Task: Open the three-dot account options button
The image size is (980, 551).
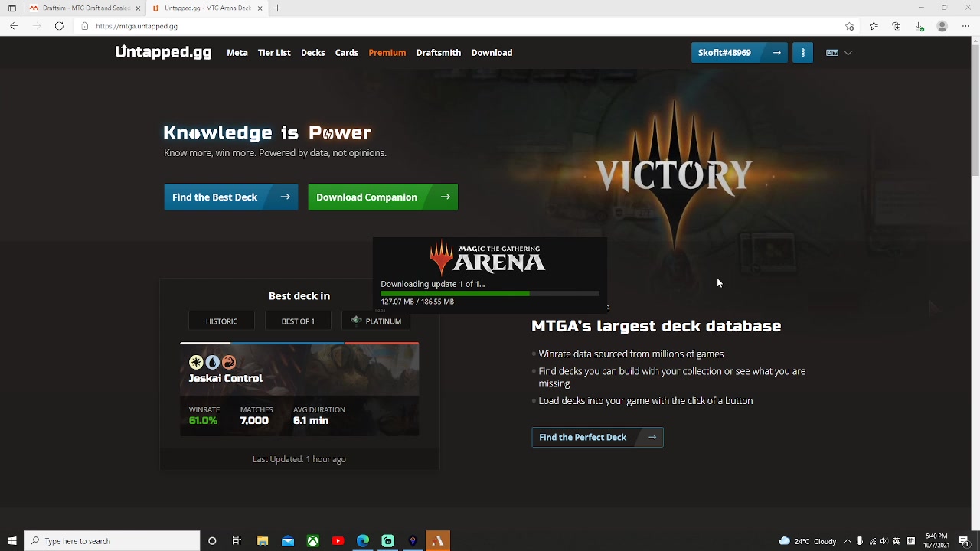Action: [802, 53]
